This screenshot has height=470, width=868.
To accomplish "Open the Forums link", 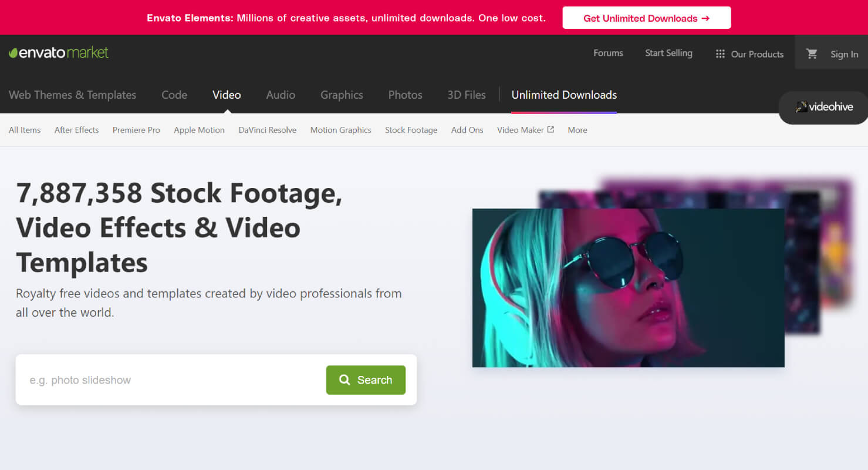I will point(608,53).
